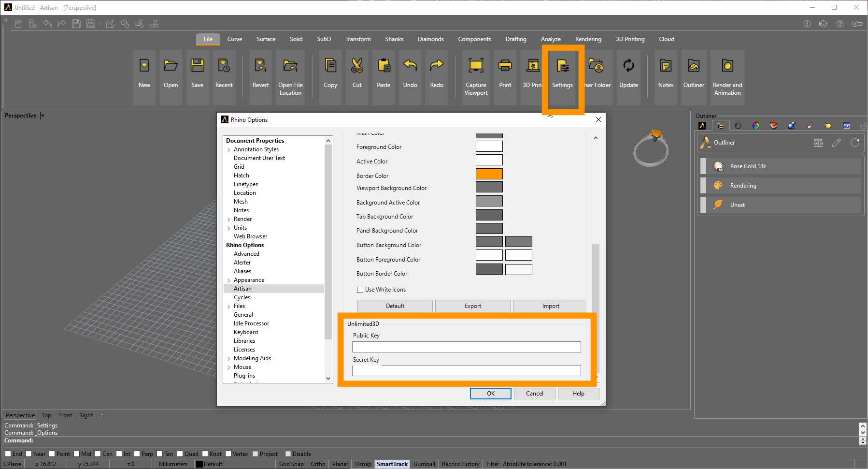868x469 pixels.
Task: Click the Capture Viewport icon
Action: tap(476, 66)
